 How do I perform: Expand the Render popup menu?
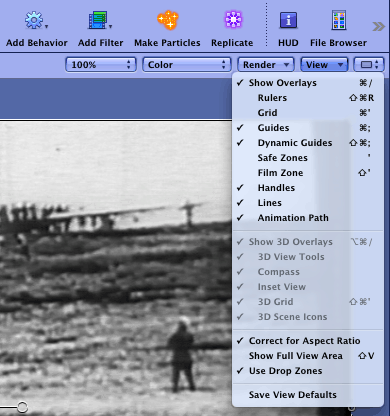click(266, 64)
